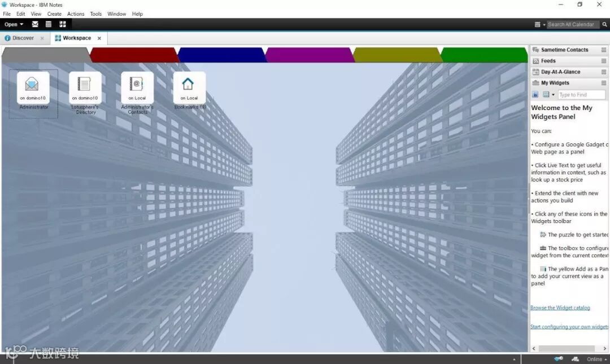Click the Type to Find field
Image resolution: width=610 pixels, height=364 pixels.
(582, 94)
